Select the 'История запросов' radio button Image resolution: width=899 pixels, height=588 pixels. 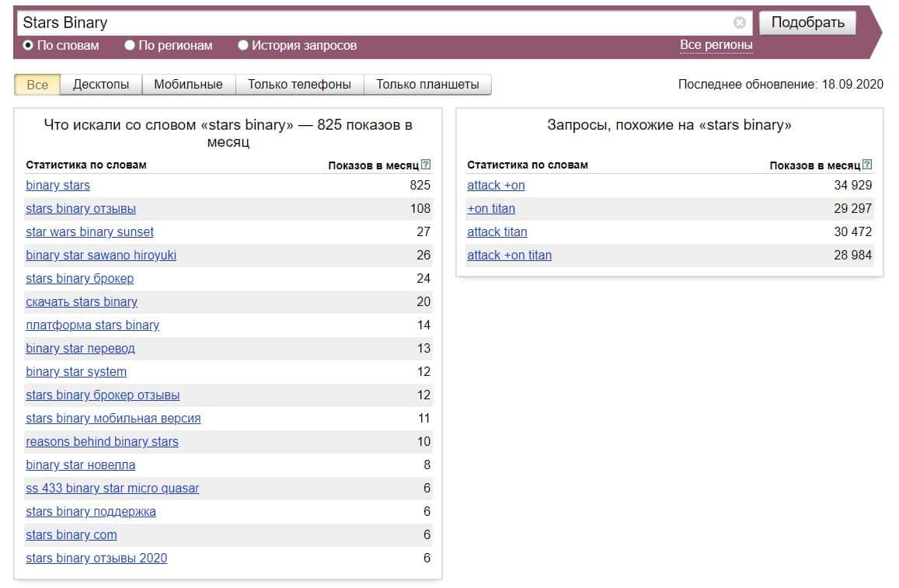(x=243, y=46)
